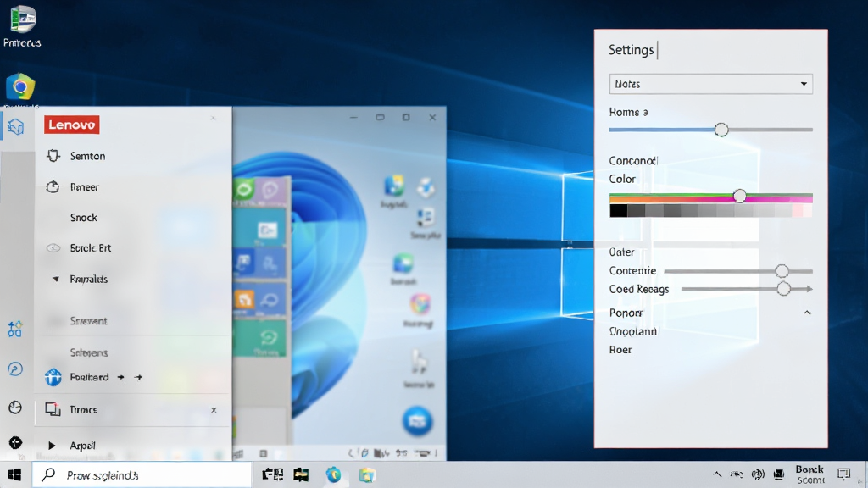The height and width of the screenshot is (488, 868).
Task: Close the Lenovo menu with the faint X
Action: pos(213,118)
